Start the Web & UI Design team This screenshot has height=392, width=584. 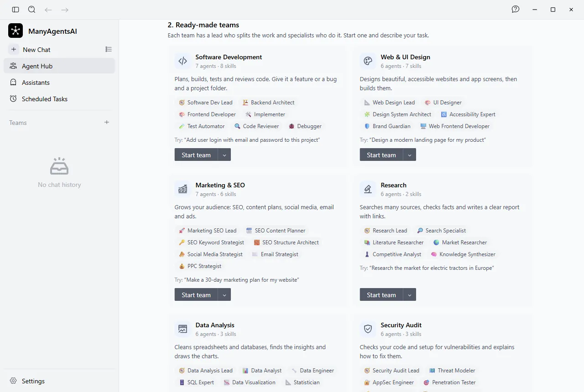(x=381, y=155)
